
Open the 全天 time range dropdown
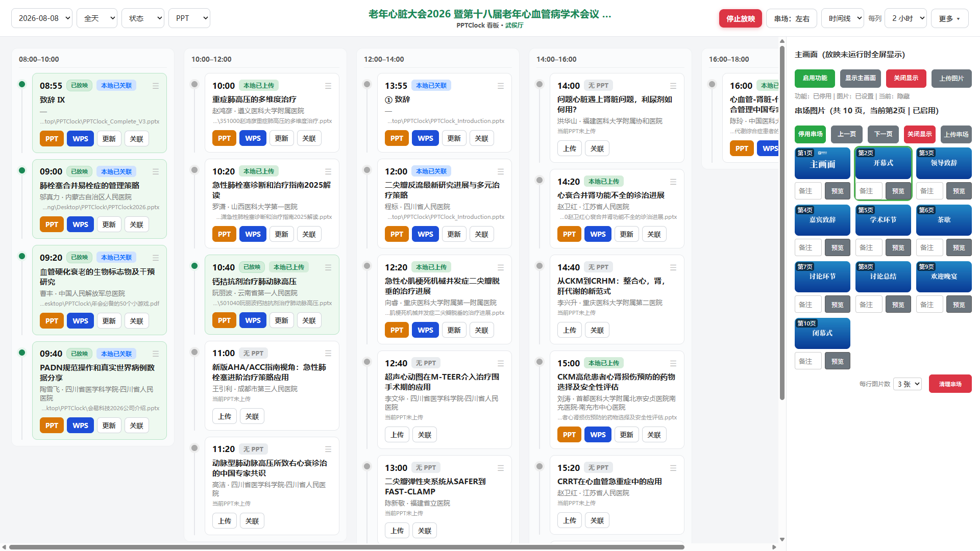(x=97, y=18)
